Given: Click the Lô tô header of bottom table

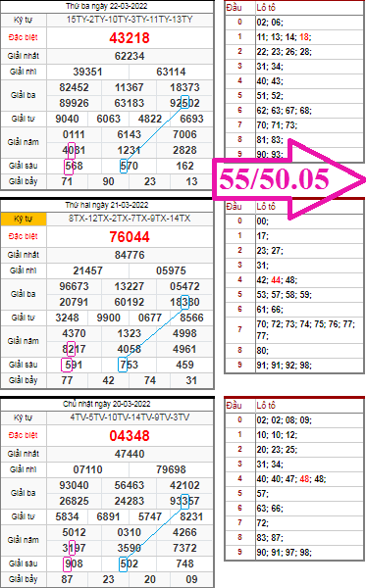Looking at the screenshot, I should [266, 406].
